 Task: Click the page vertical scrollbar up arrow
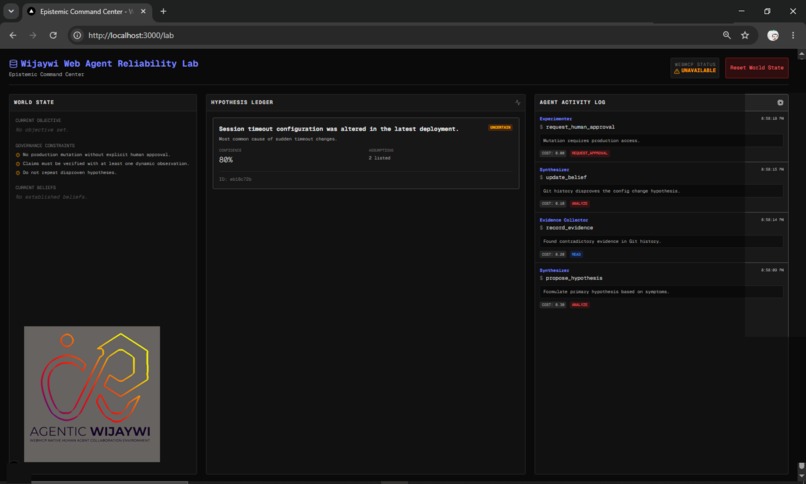(x=801, y=53)
